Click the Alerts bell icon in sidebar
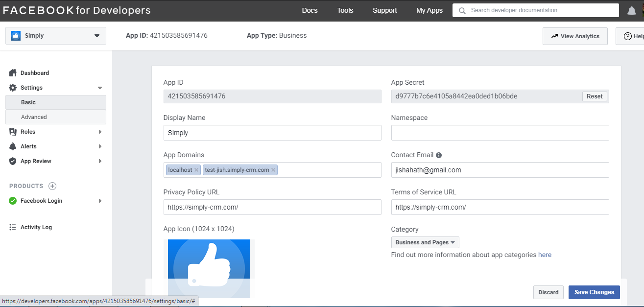644x307 pixels. 13,146
